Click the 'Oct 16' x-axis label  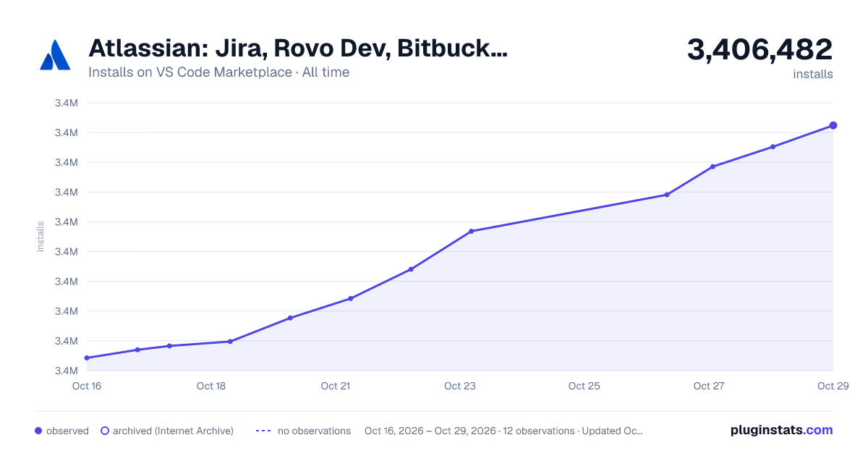coord(87,386)
